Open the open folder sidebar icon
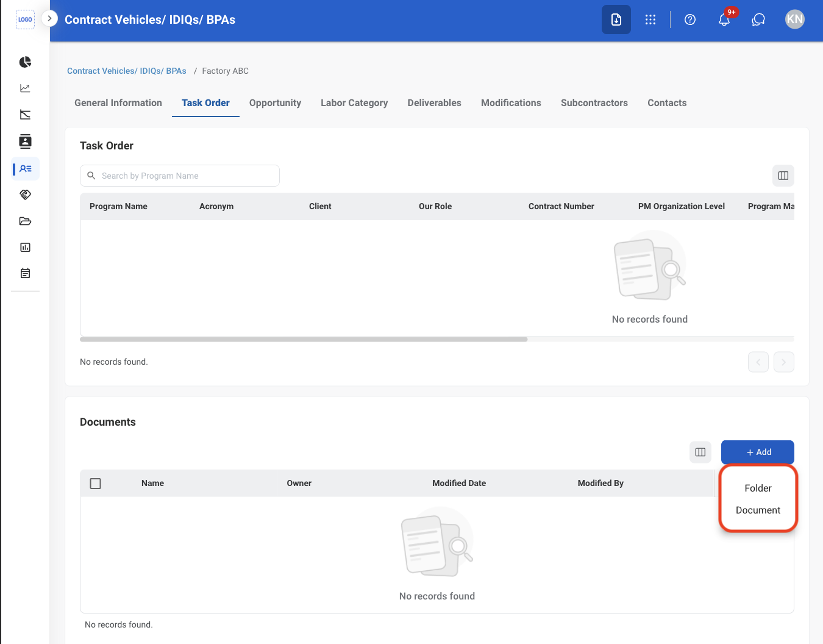The image size is (823, 644). click(x=25, y=221)
